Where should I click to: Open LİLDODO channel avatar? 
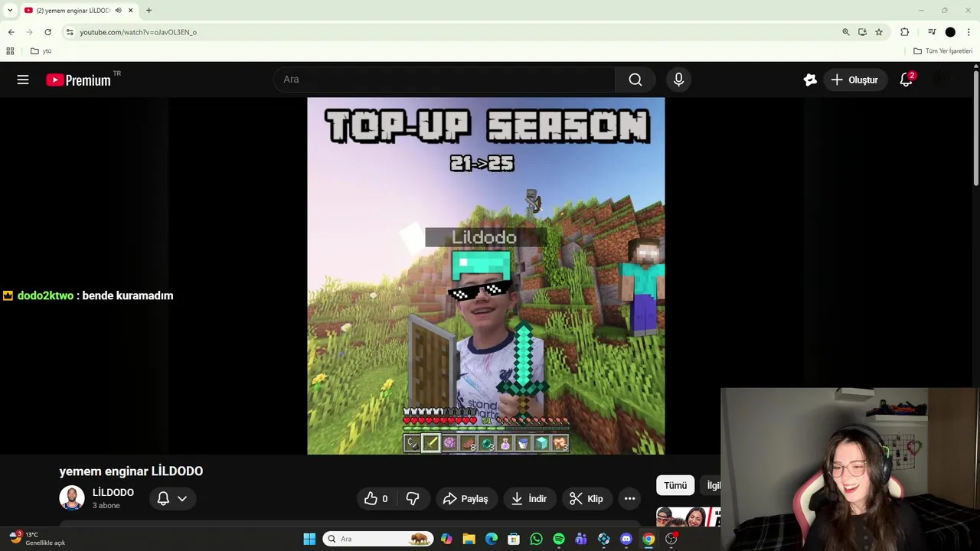[x=72, y=498]
